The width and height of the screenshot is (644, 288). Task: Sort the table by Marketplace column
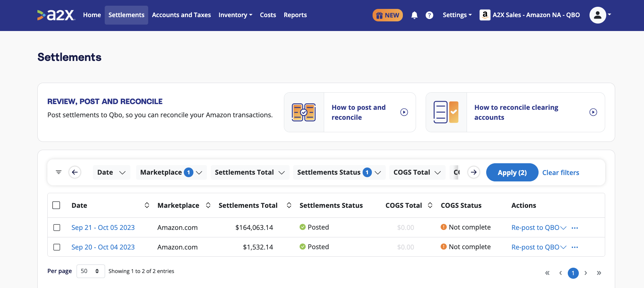click(208, 205)
